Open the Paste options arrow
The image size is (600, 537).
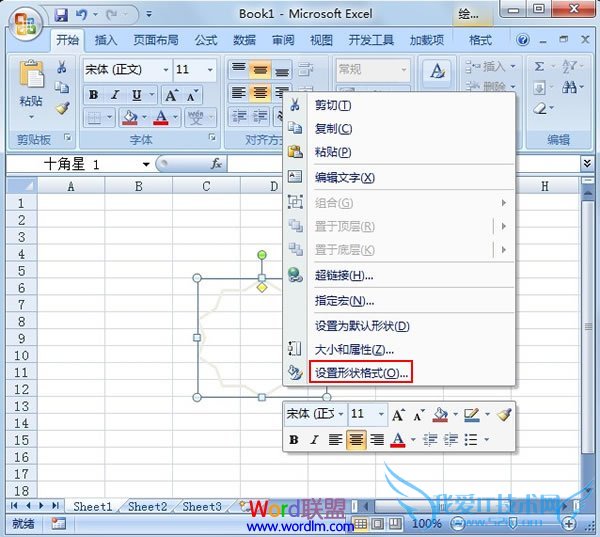coord(31,116)
